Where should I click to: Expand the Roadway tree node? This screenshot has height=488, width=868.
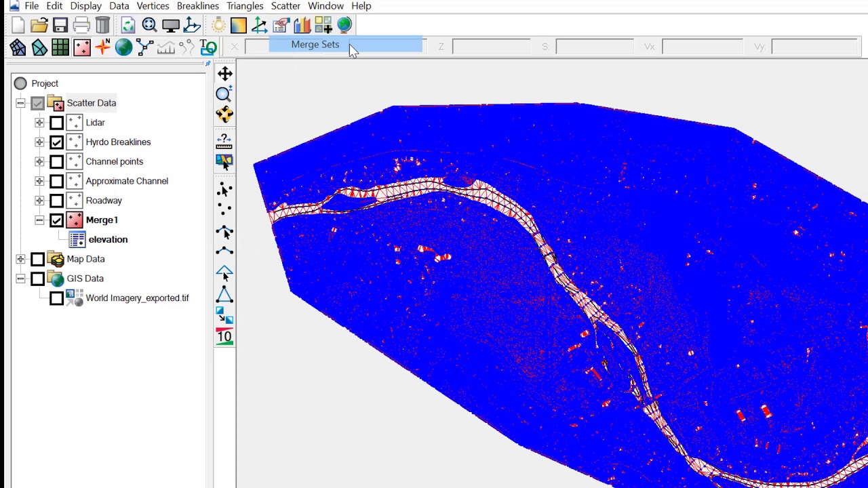click(39, 201)
